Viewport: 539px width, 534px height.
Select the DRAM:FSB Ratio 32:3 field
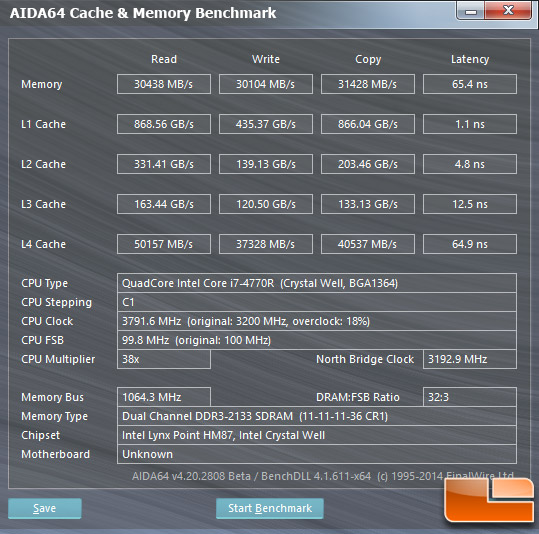tap(470, 397)
